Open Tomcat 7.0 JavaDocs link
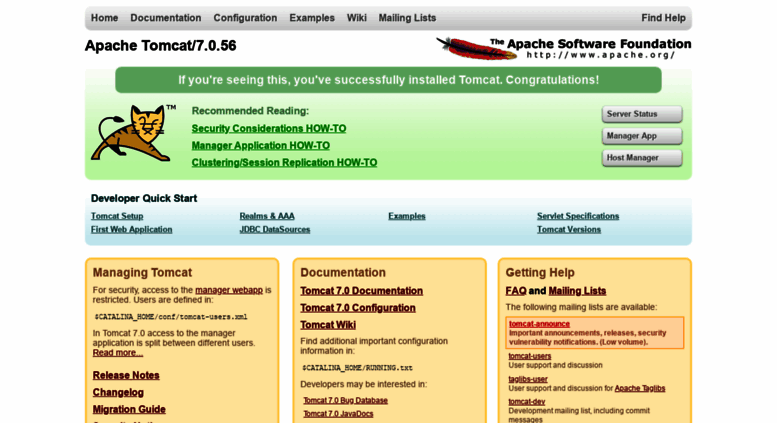 tap(338, 414)
